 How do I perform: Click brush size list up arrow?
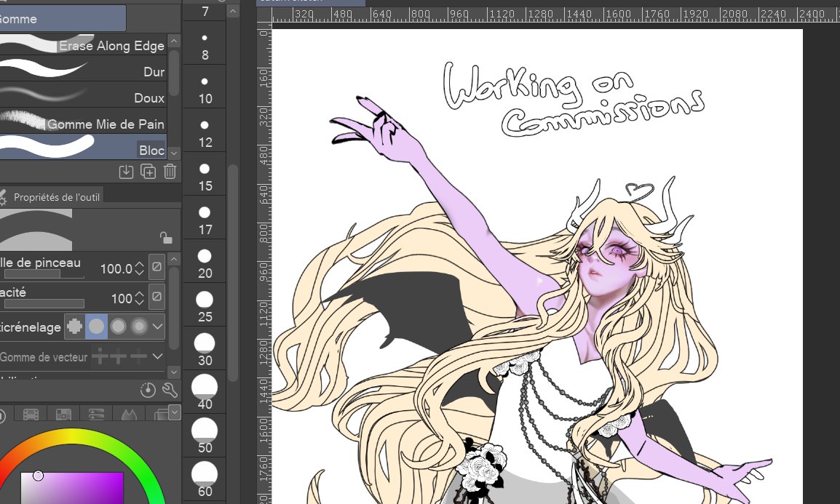point(233,11)
